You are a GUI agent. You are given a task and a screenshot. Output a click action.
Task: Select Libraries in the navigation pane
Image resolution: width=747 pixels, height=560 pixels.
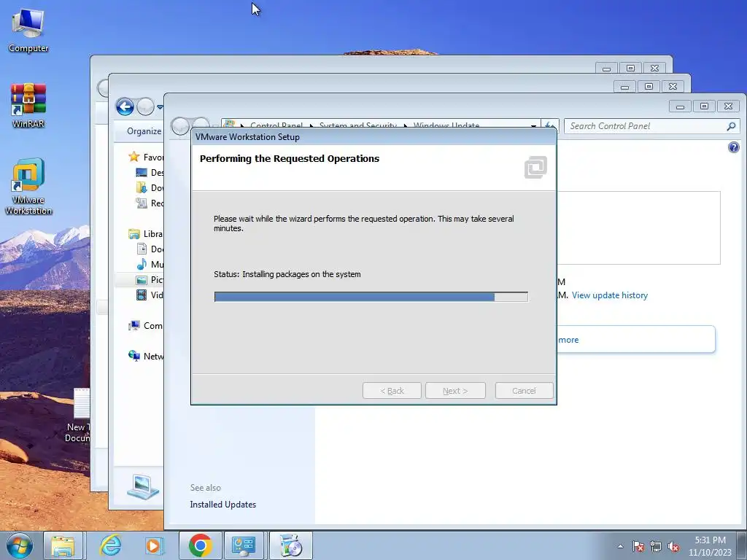[146, 234]
